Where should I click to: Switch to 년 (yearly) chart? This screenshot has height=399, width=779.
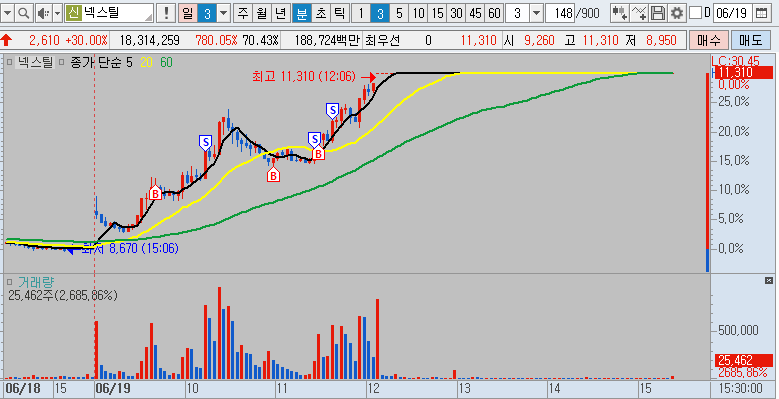click(x=281, y=13)
